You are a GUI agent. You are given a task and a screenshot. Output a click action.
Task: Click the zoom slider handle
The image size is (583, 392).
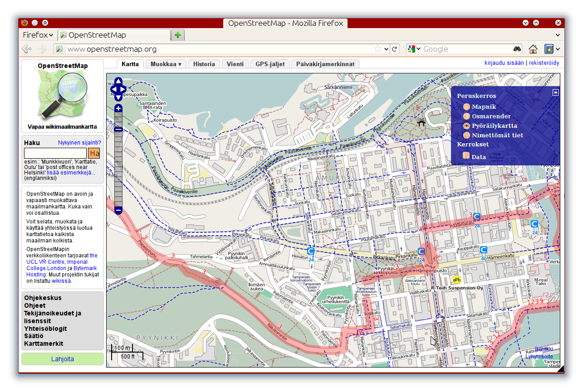coord(118,130)
